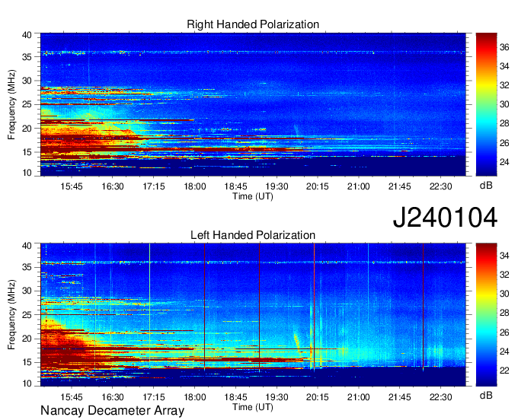Select the 21:00 tick under right-handed plot

tap(359, 186)
